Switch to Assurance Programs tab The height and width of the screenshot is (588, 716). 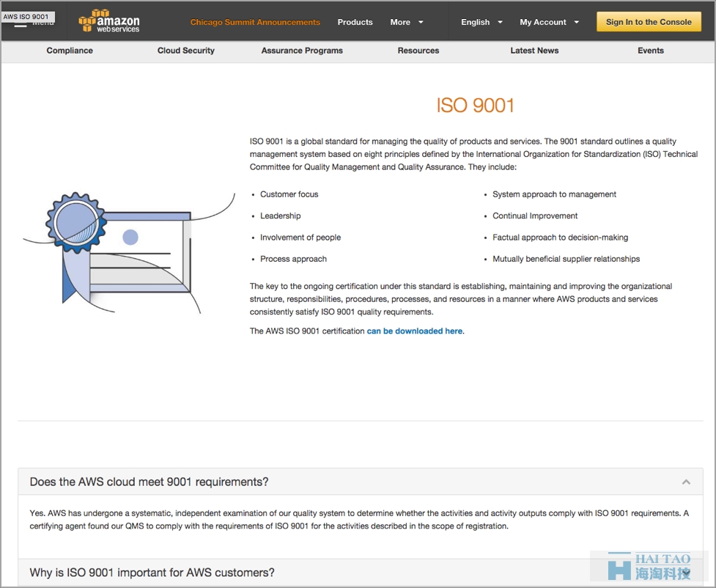(302, 51)
